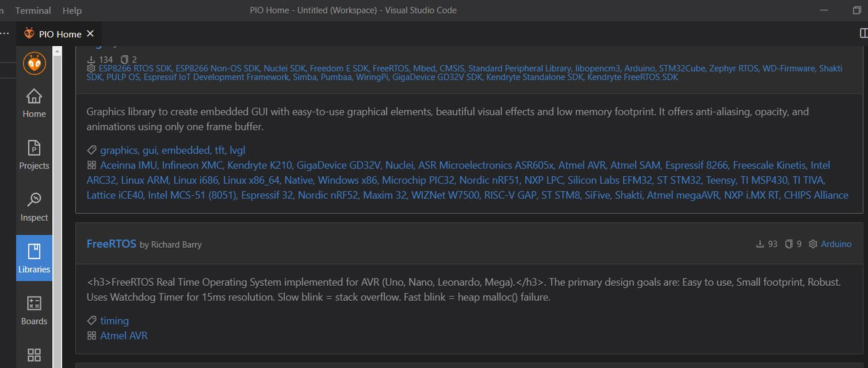Open the Nuclei SDK framework link

pyautogui.click(x=285, y=69)
